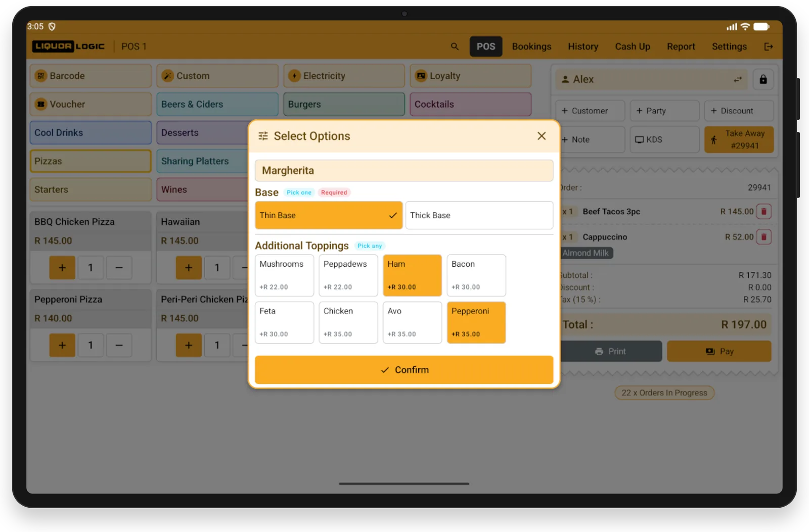Screen dimensions: 809x532
Task: Open the Cash Up tab
Action: coord(633,46)
